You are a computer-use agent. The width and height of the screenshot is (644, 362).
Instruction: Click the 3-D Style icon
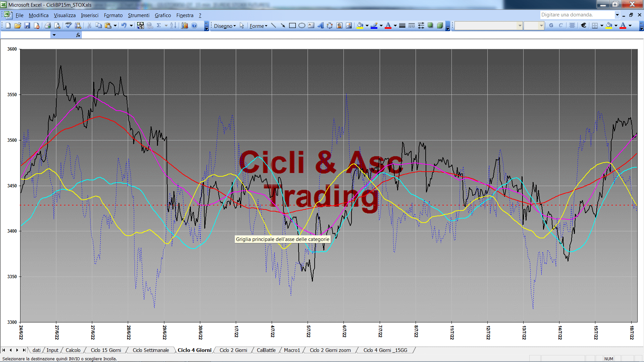pos(440,25)
